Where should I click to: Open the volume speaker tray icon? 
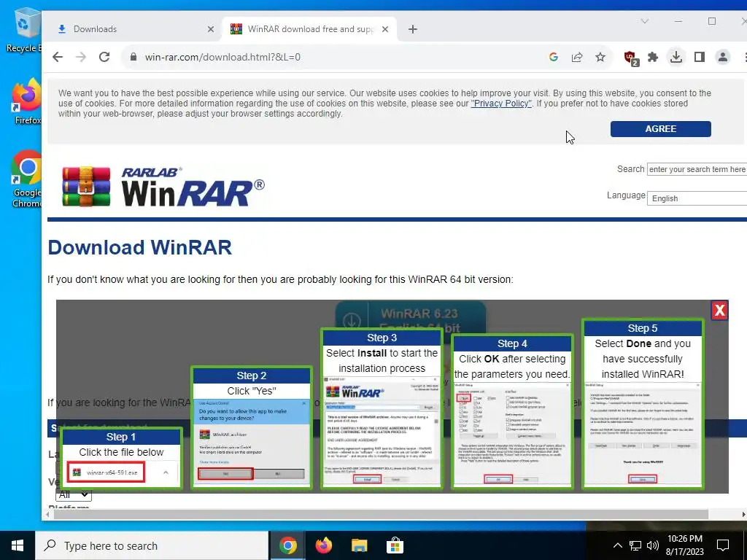pos(653,545)
